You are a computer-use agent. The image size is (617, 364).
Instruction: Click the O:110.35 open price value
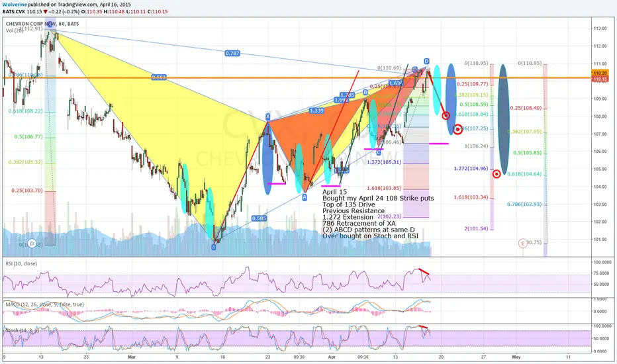coord(91,11)
